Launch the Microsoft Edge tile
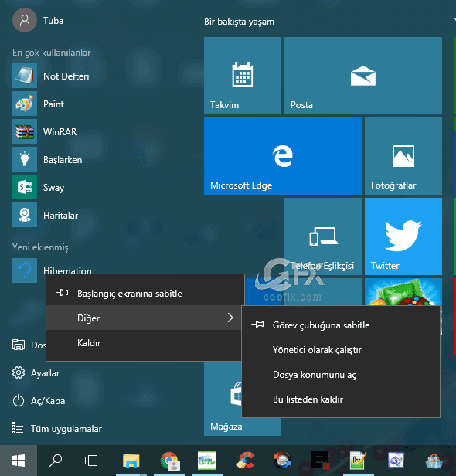This screenshot has width=456, height=476. tap(283, 156)
